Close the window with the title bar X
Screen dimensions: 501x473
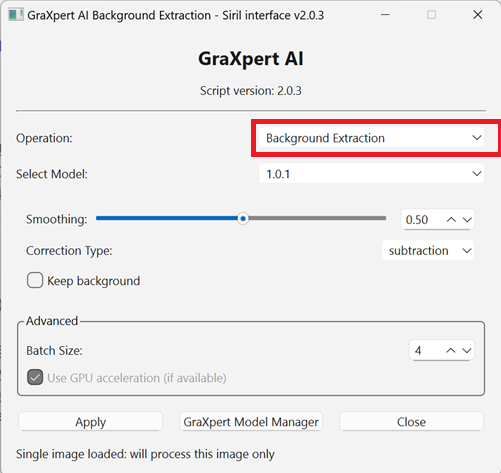coord(478,15)
